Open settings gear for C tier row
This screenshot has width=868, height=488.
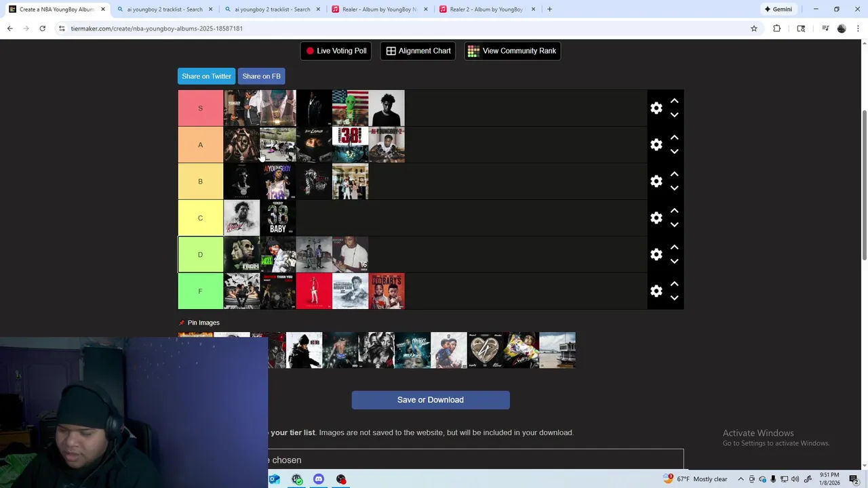click(656, 218)
